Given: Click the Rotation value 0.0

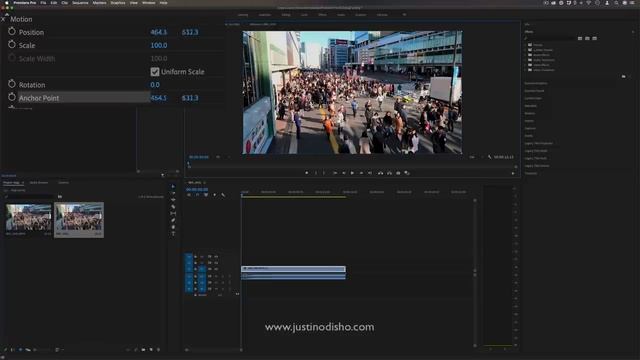Looking at the screenshot, I should click(155, 85).
